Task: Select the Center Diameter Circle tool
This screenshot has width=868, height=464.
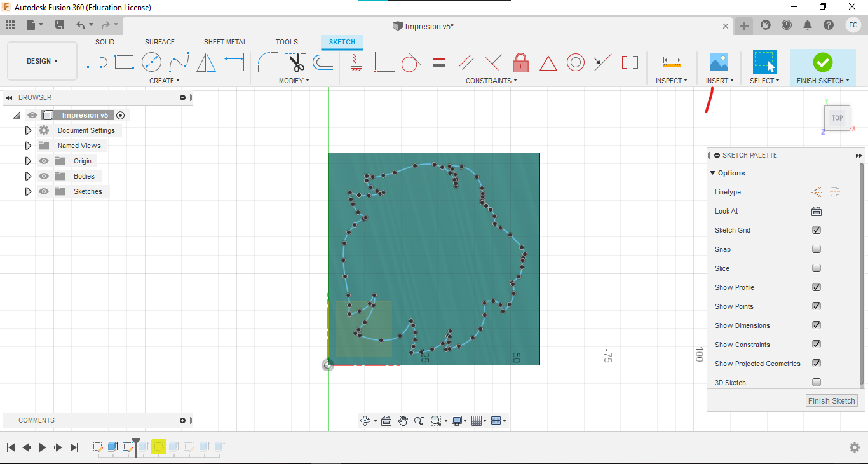Action: coord(151,62)
